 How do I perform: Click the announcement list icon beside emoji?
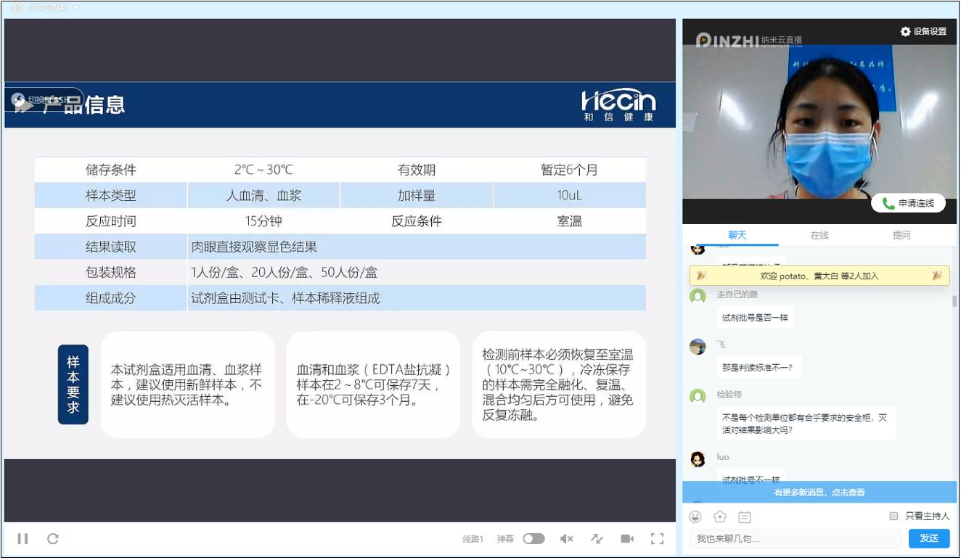point(745,517)
